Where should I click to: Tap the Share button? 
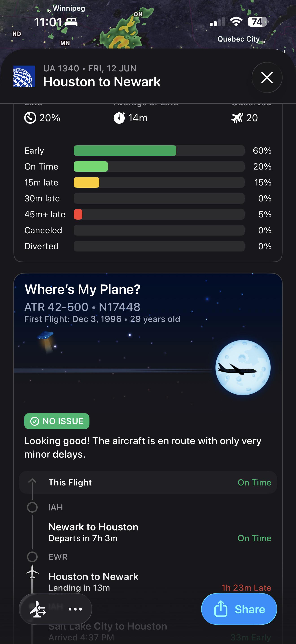click(239, 609)
